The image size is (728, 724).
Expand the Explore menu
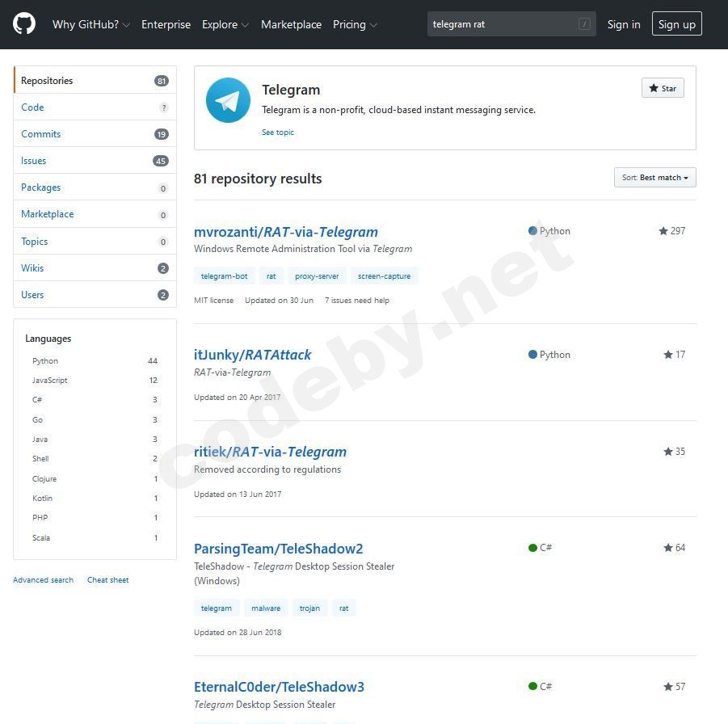tap(225, 24)
